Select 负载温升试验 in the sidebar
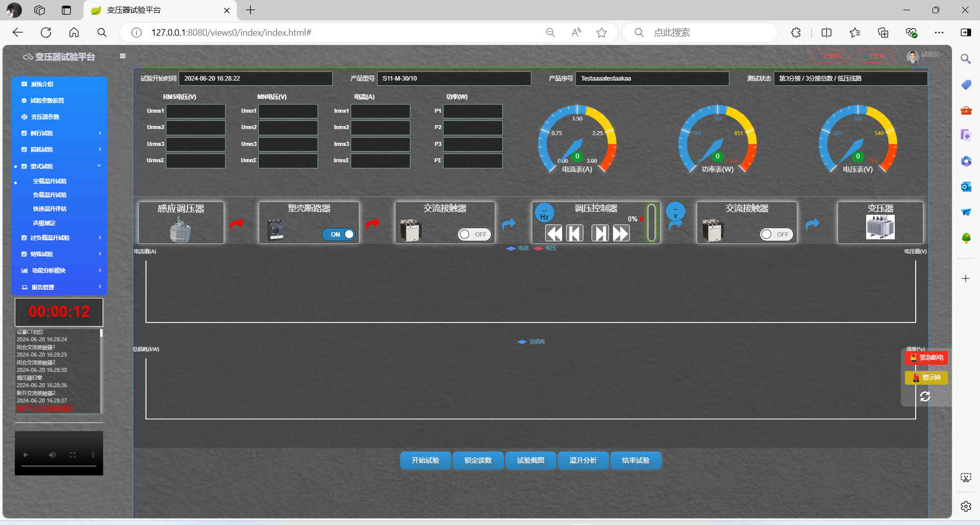The image size is (980, 525). click(50, 195)
